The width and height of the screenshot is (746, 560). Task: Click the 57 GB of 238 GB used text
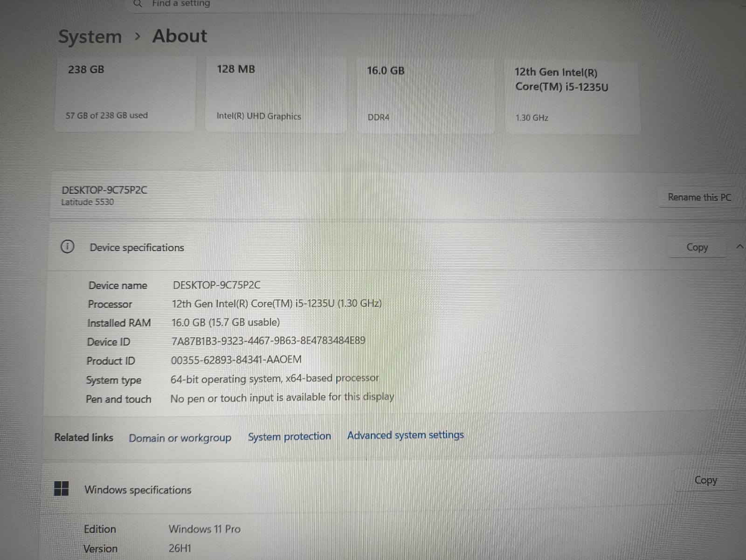click(107, 115)
